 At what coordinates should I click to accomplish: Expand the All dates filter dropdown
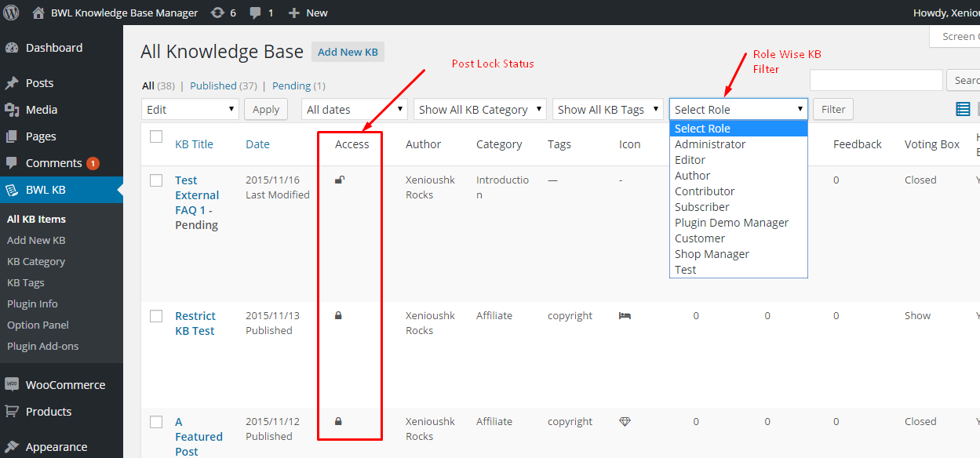(355, 109)
